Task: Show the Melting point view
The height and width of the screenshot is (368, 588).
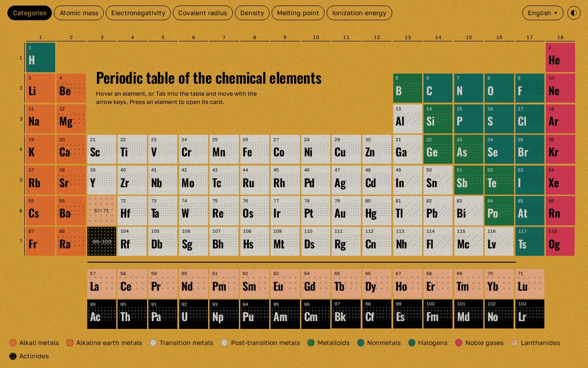Action: pyautogui.click(x=298, y=13)
